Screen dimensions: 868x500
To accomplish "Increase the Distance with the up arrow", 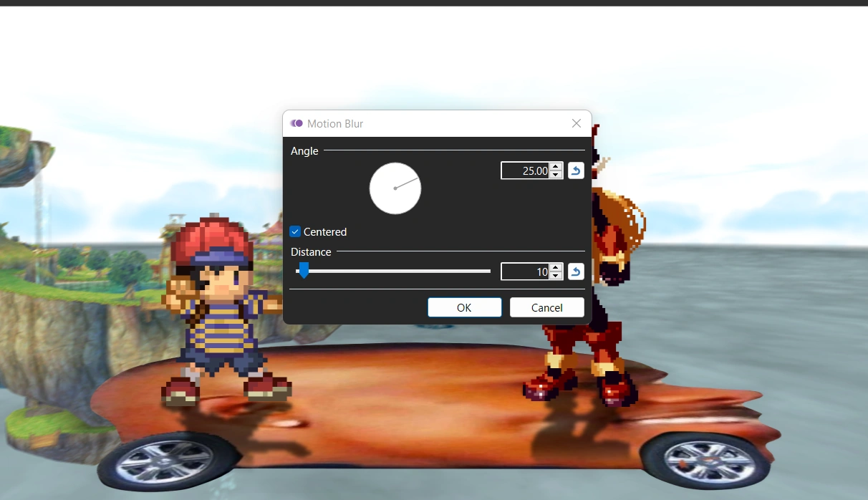I will pyautogui.click(x=556, y=268).
